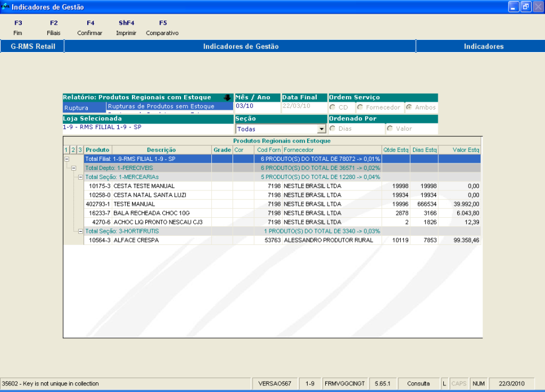Click the Qtde Estq column header

pos(396,150)
